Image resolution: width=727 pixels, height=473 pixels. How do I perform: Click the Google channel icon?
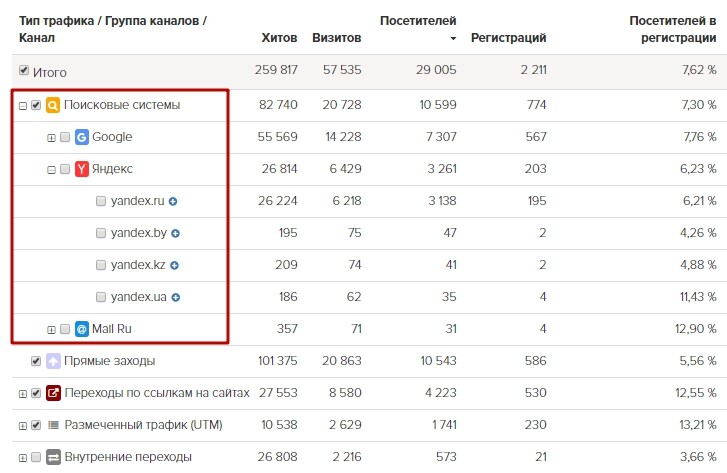pyautogui.click(x=82, y=137)
